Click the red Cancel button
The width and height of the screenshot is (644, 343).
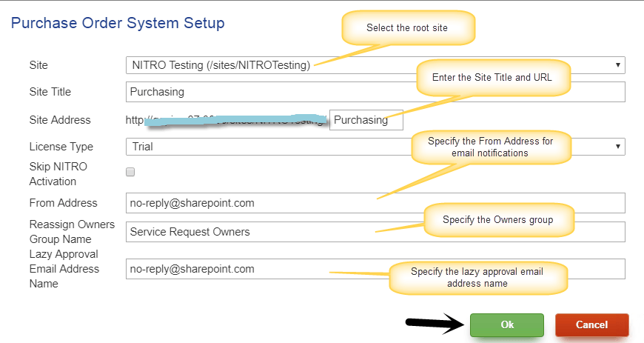click(x=592, y=325)
